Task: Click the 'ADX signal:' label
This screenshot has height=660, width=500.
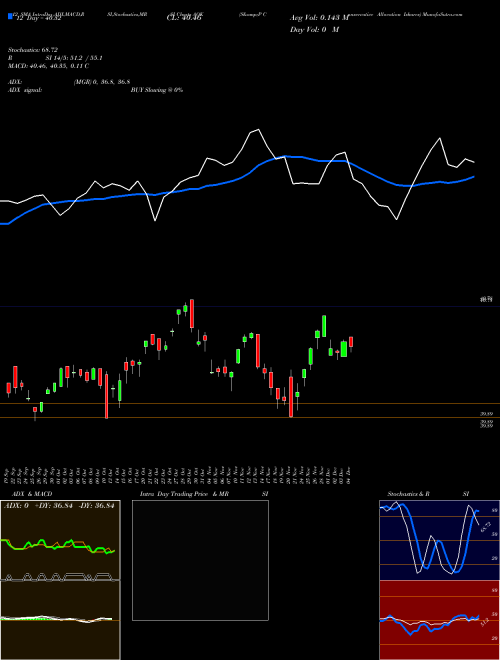Action: click(x=24, y=90)
